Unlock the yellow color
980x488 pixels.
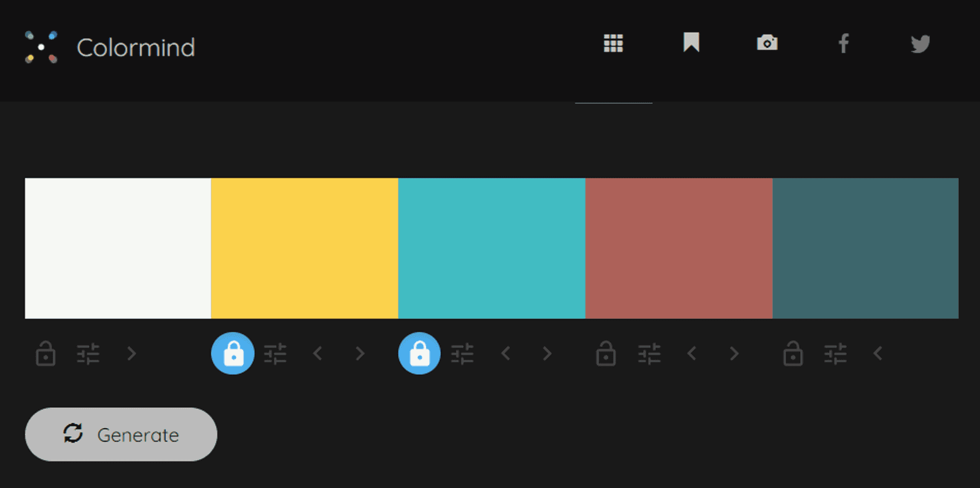click(x=233, y=353)
